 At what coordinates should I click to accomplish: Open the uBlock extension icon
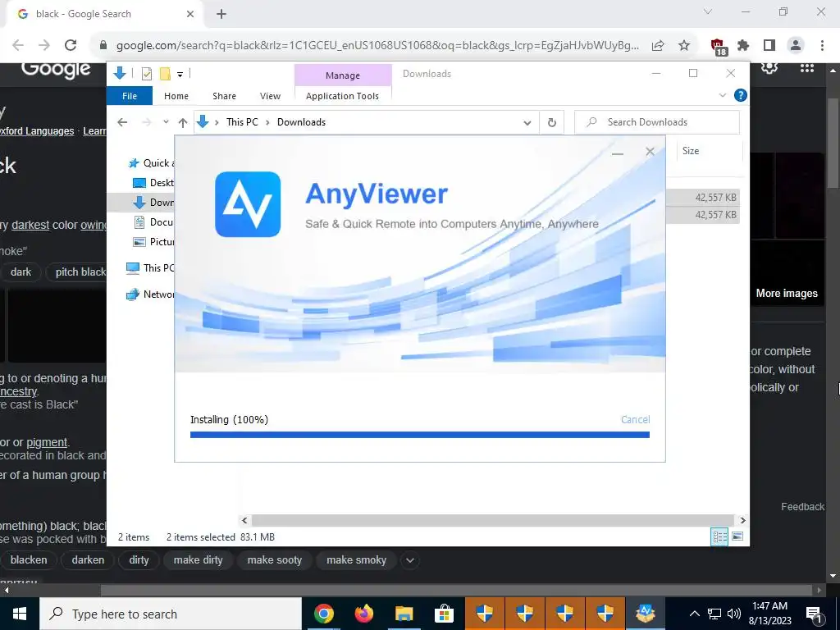(718, 47)
